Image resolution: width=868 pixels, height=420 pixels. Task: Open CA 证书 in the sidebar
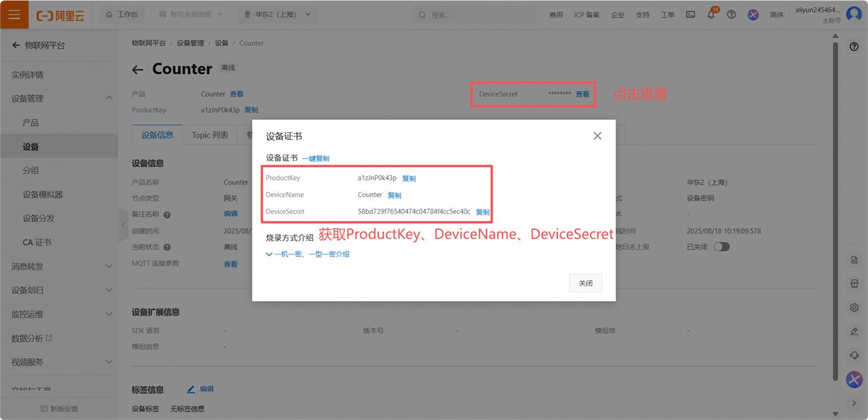37,242
